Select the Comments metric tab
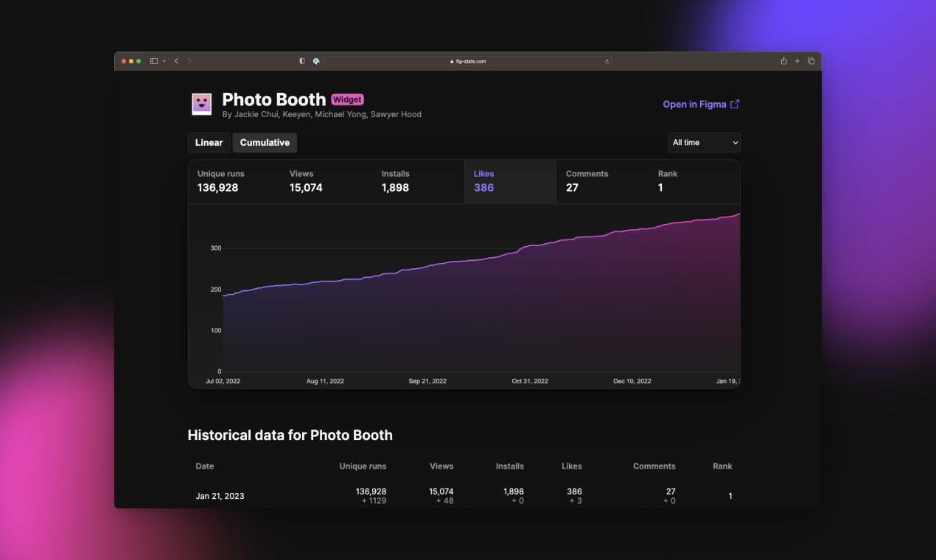Viewport: 936px width, 560px height. coord(602,181)
